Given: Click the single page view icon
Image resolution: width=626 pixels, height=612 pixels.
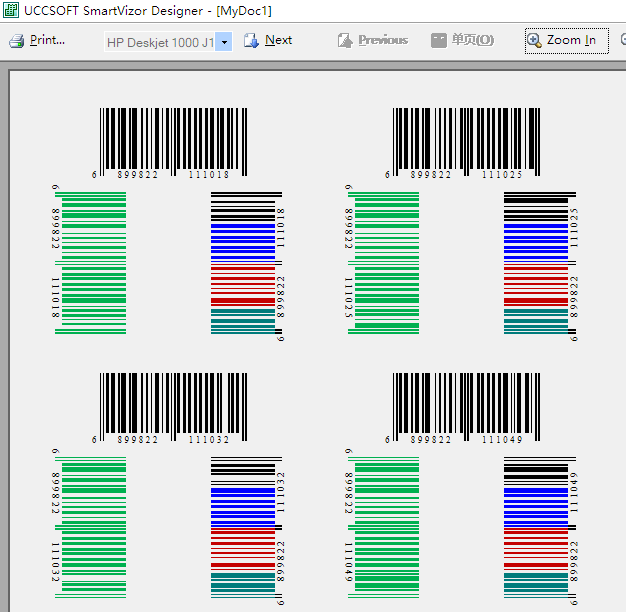Looking at the screenshot, I should pos(439,41).
